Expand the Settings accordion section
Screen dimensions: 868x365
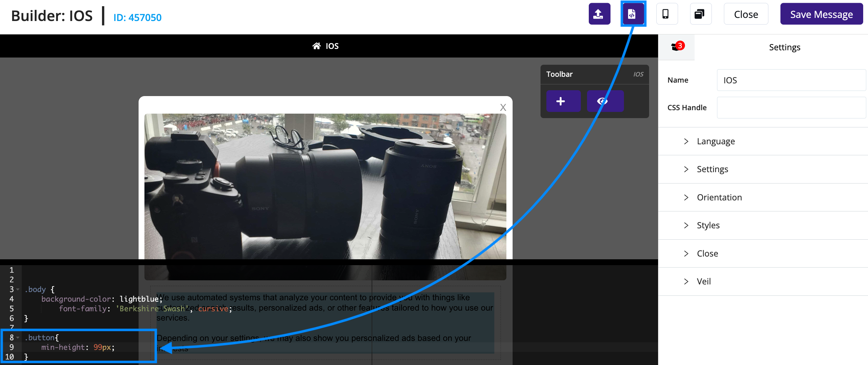pos(763,169)
